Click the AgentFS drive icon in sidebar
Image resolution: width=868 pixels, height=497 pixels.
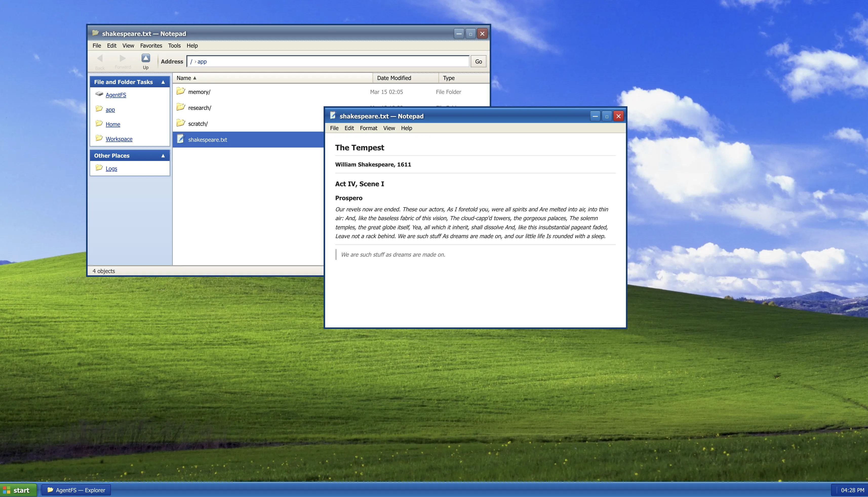[99, 94]
